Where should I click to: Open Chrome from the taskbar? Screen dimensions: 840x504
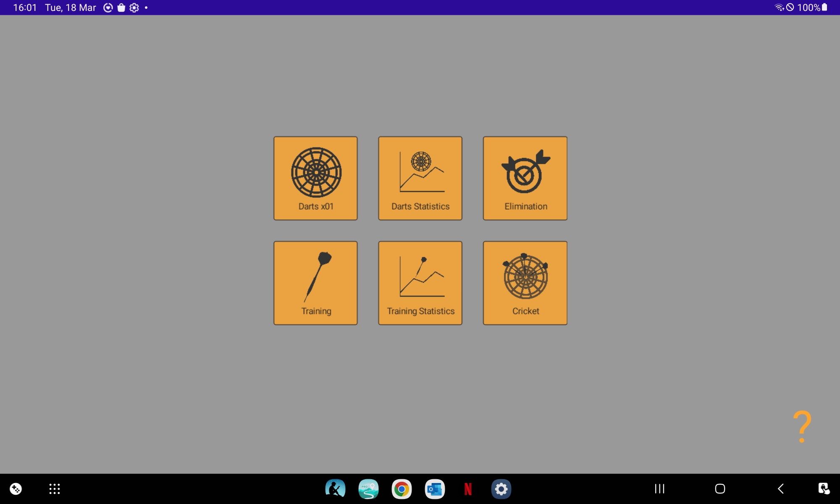click(x=402, y=489)
